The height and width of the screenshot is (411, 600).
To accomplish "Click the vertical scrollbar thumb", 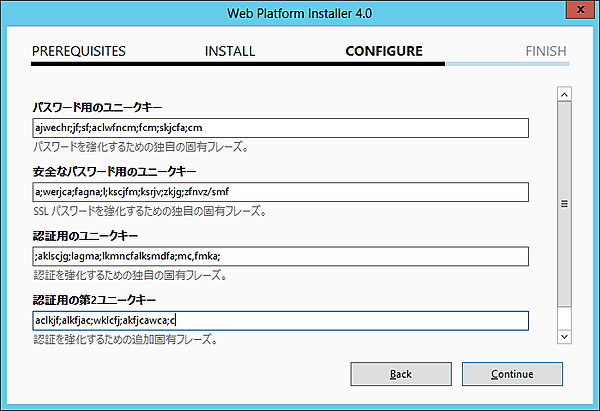I will (x=564, y=203).
